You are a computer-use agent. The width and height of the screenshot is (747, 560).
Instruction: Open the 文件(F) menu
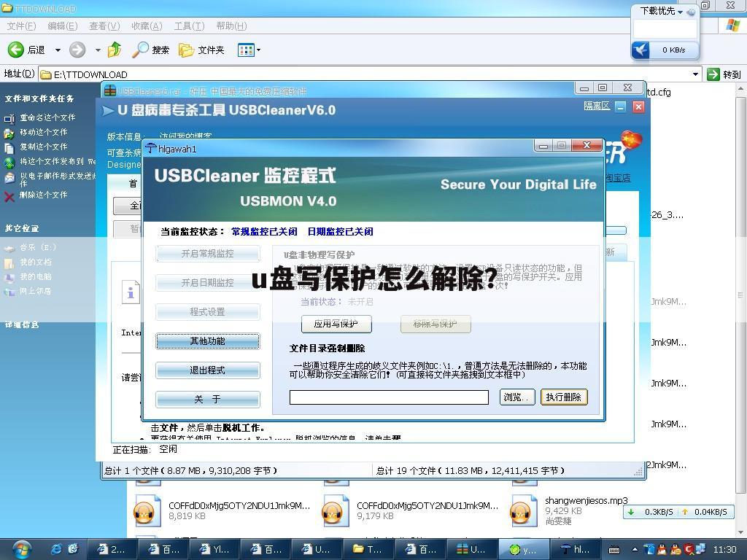(x=21, y=26)
